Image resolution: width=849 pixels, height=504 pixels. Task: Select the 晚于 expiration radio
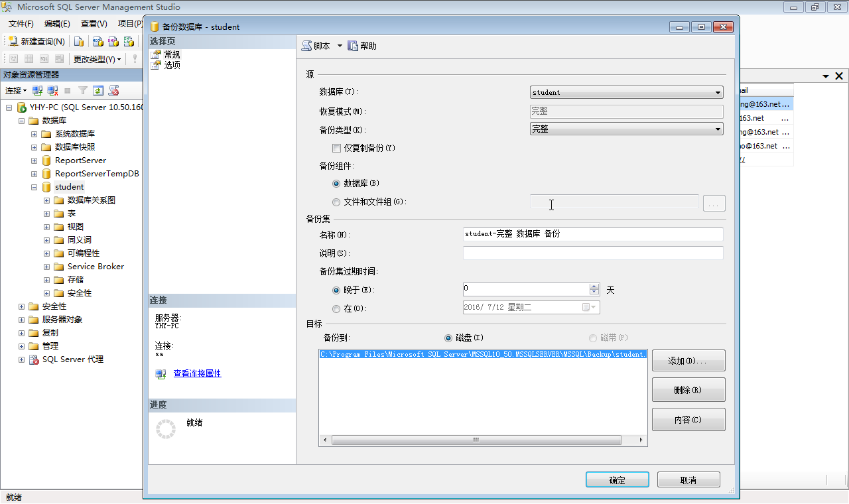(336, 290)
